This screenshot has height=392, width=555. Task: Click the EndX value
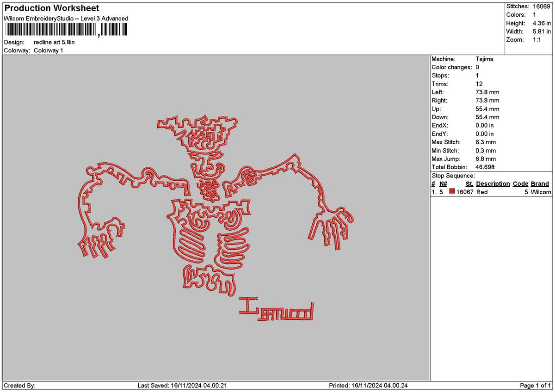pyautogui.click(x=485, y=126)
